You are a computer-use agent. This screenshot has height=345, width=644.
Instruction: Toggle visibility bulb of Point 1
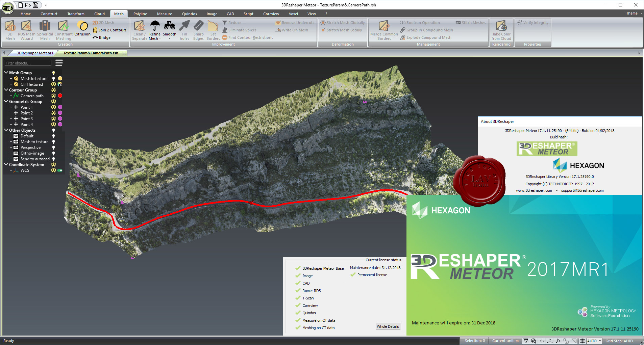pos(53,107)
